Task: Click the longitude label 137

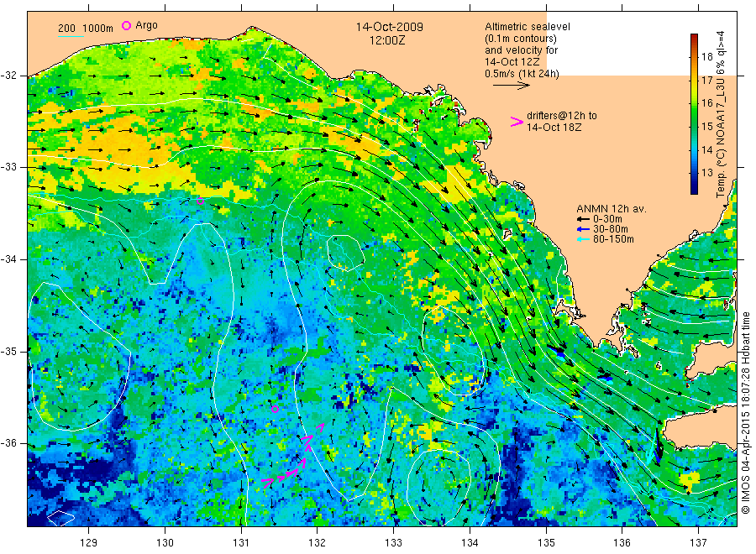Action: pos(698,543)
